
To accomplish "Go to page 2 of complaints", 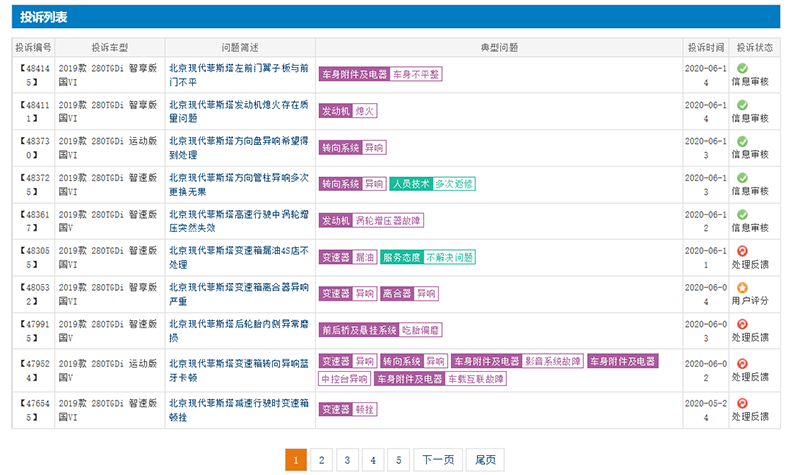I will (x=321, y=460).
